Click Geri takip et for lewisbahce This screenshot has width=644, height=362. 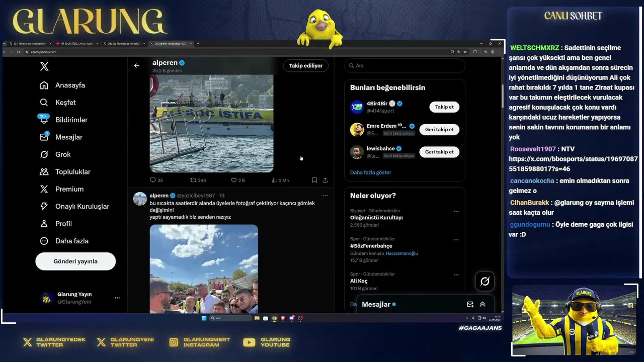pos(439,152)
